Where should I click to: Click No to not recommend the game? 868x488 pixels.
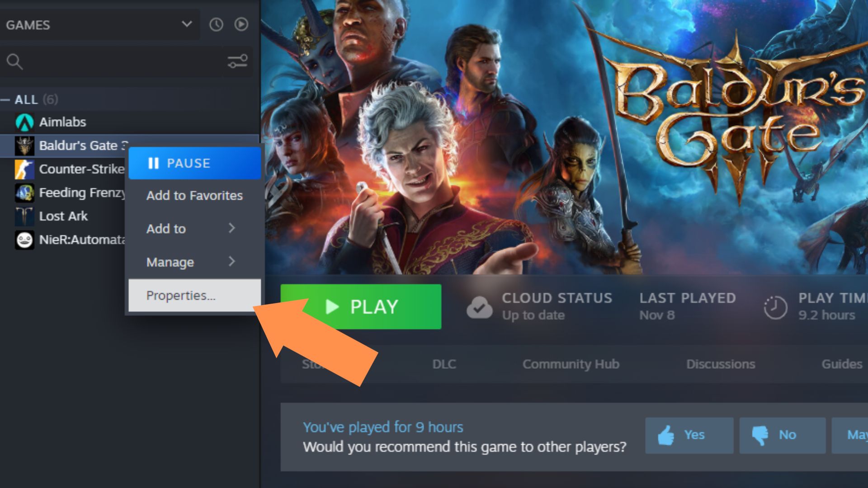click(x=781, y=434)
